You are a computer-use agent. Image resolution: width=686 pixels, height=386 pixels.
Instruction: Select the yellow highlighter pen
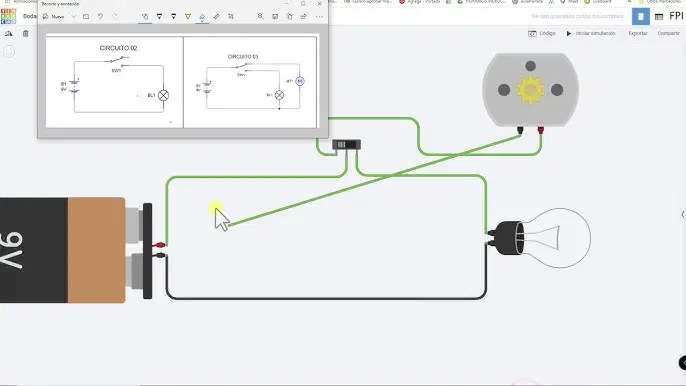click(x=188, y=17)
